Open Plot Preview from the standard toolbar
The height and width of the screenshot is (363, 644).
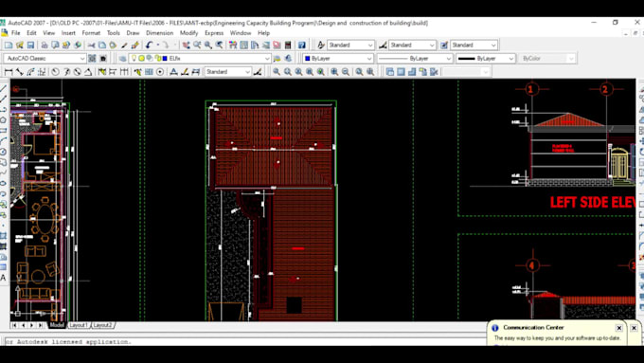click(x=55, y=45)
